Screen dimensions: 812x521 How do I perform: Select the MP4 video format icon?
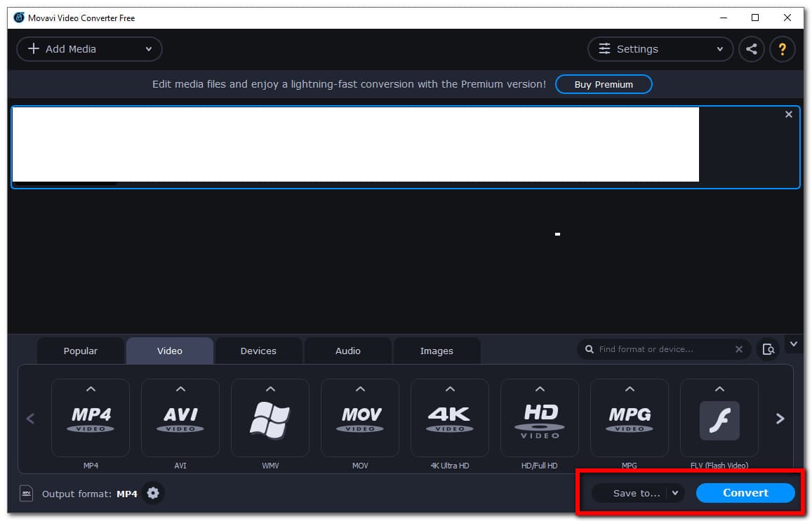pyautogui.click(x=91, y=419)
